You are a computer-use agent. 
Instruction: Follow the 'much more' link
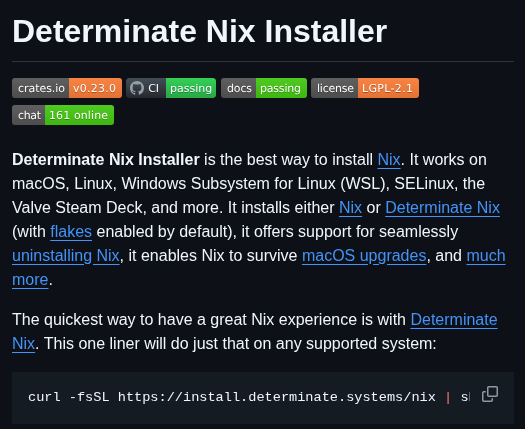[486, 256]
